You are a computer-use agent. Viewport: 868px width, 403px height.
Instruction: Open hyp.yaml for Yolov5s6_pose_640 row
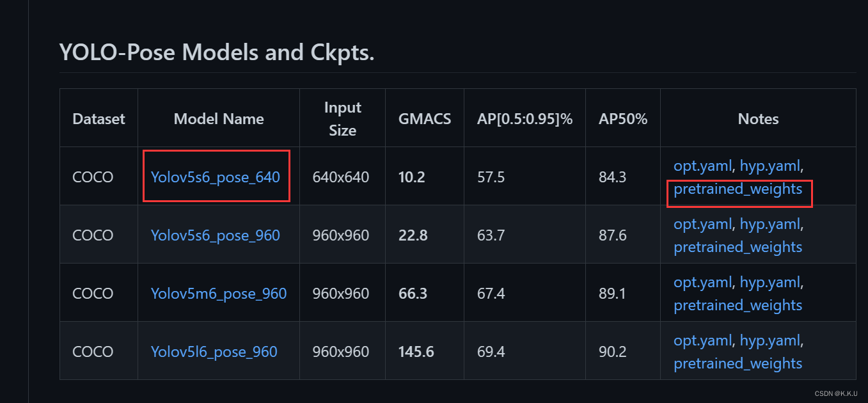(x=769, y=166)
